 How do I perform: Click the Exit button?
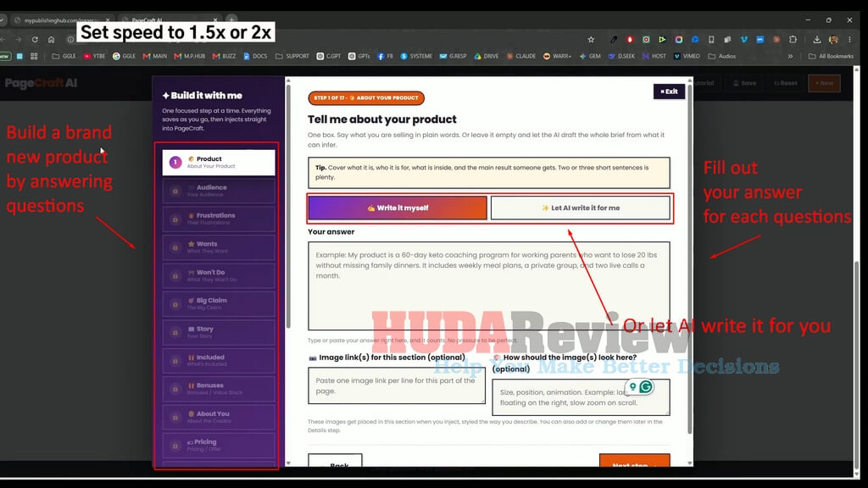(669, 91)
